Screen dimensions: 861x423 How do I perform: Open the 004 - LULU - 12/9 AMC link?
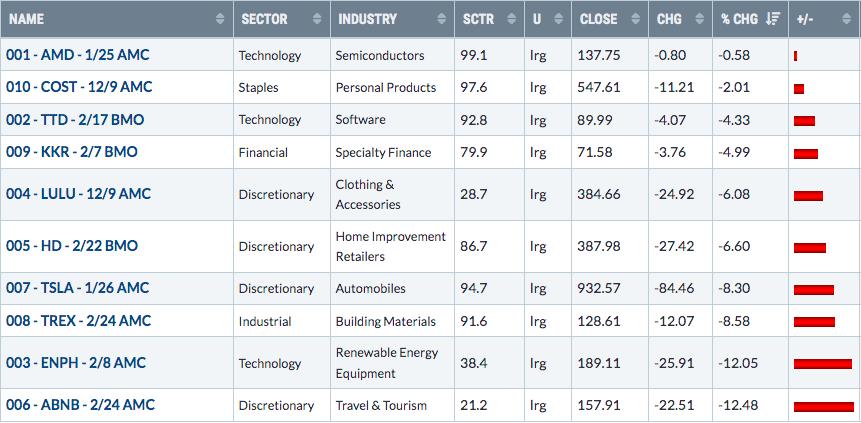(78, 194)
